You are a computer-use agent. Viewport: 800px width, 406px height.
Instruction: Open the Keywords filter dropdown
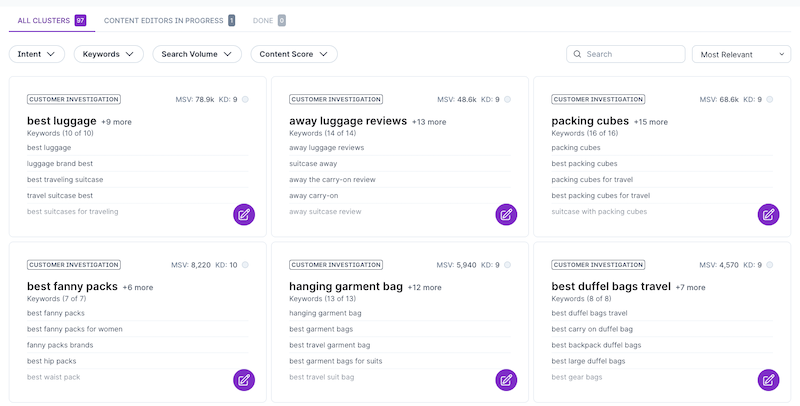(x=109, y=54)
